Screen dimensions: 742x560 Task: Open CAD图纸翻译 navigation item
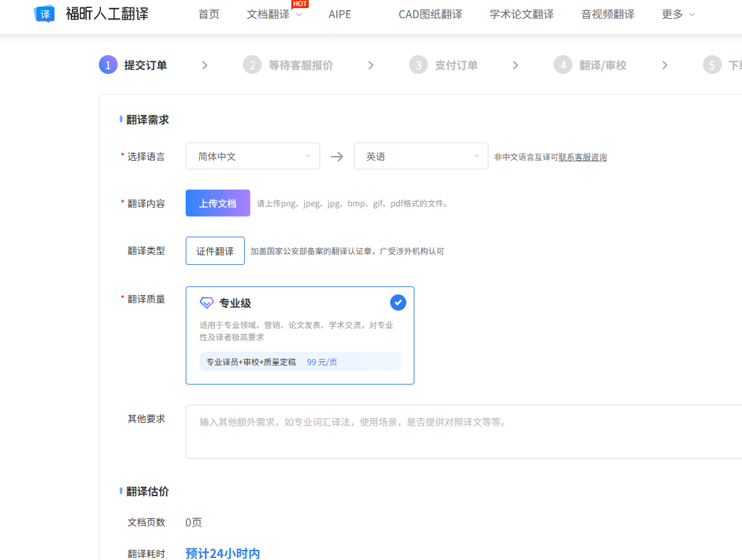pyautogui.click(x=430, y=14)
